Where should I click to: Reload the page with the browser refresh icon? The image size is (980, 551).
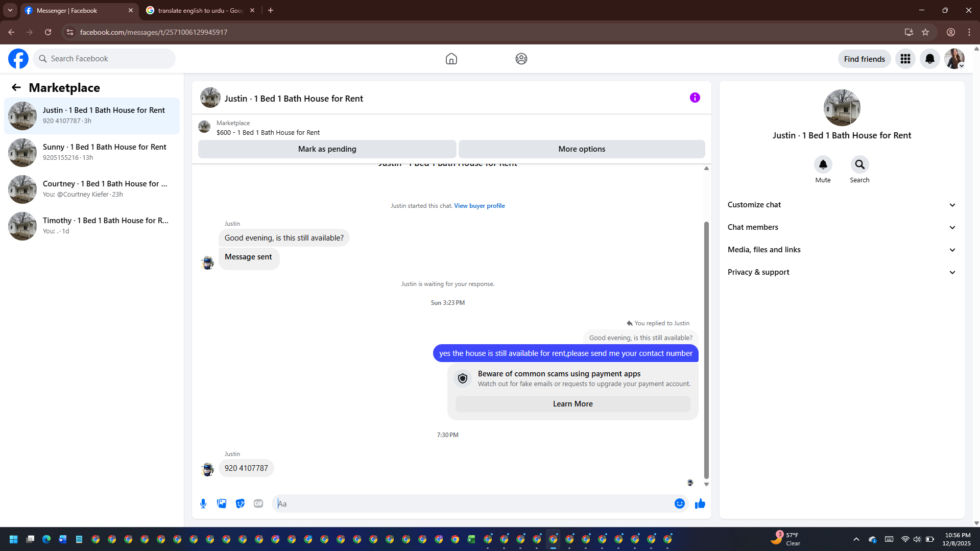(48, 32)
